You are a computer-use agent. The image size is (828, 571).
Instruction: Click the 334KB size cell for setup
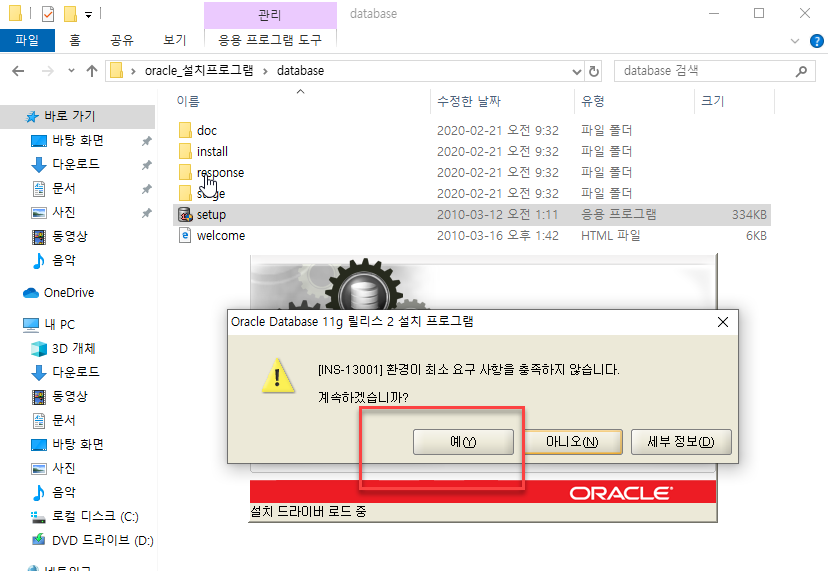749,214
